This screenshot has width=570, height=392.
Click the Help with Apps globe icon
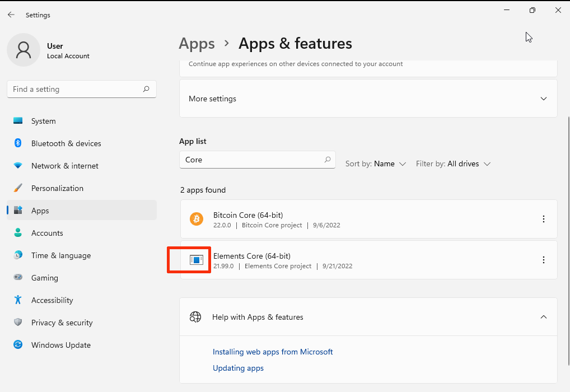tap(195, 316)
